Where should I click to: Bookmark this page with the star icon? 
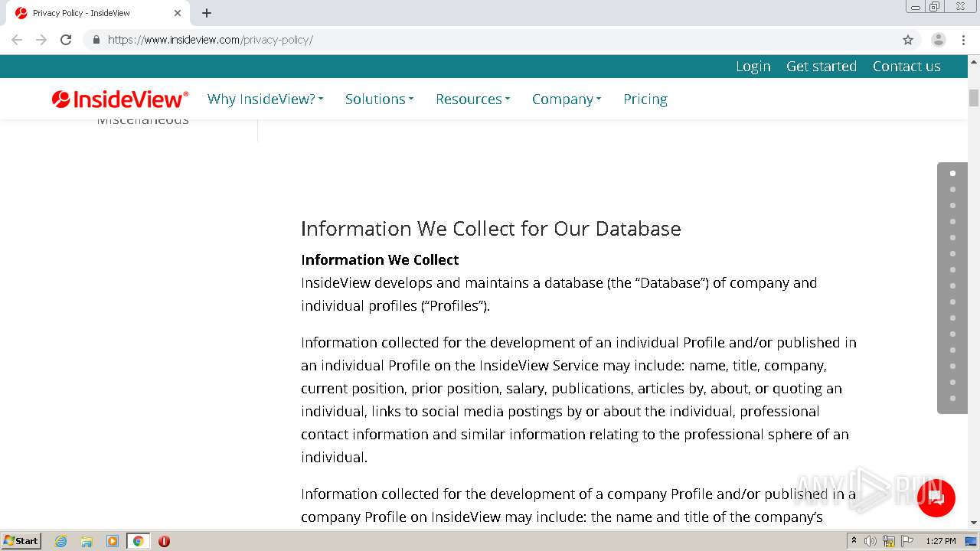pyautogui.click(x=908, y=40)
